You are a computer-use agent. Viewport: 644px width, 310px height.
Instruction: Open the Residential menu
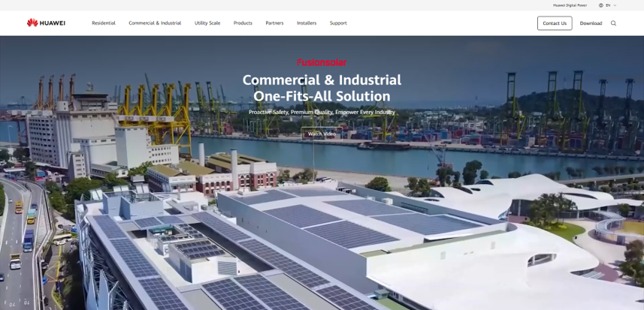coord(104,23)
